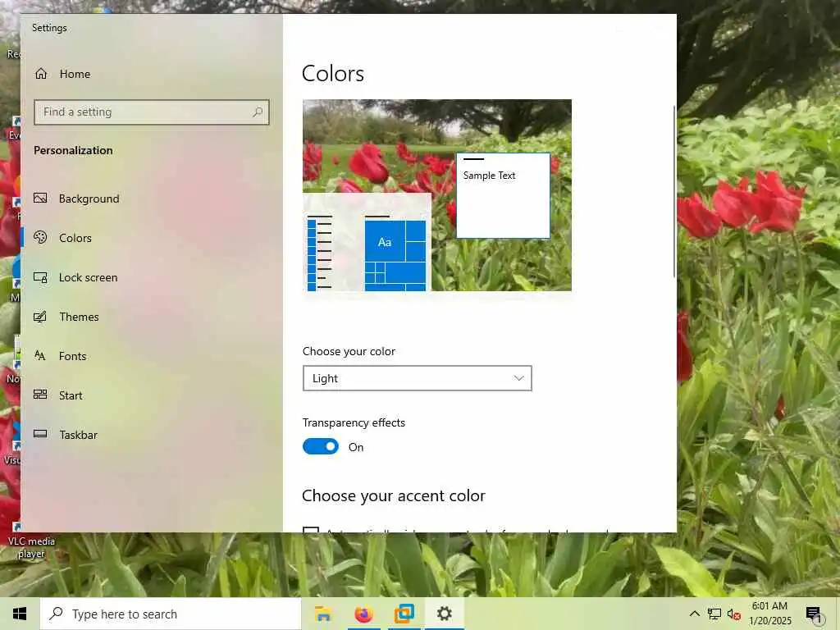The height and width of the screenshot is (630, 840).
Task: Click the 'Choose your accent color' heading
Action: (x=394, y=495)
